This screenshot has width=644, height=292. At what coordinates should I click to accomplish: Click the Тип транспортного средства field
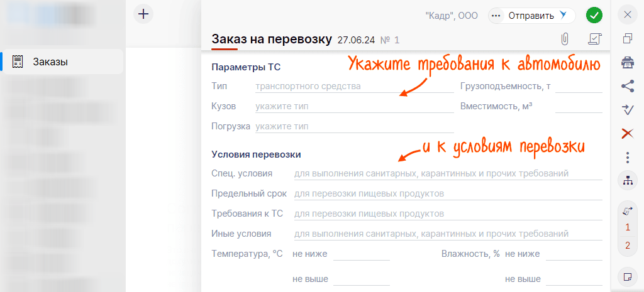pos(355,87)
